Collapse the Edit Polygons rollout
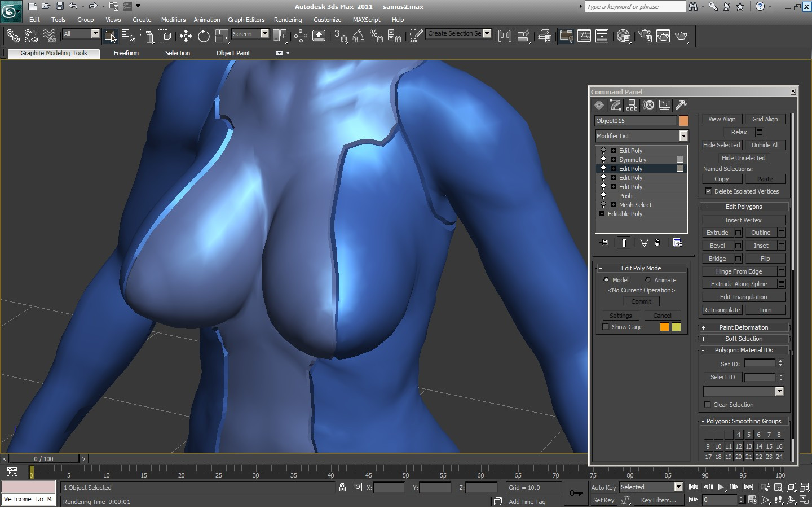 (744, 207)
